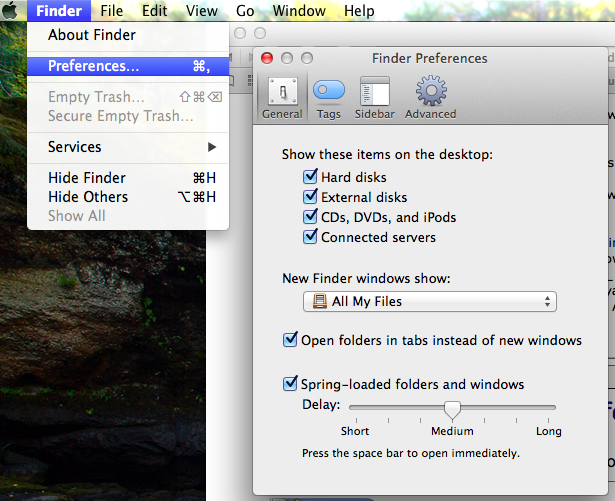The image size is (615, 501).
Task: Click the spring-load Delay slider thumb
Action: (x=452, y=410)
